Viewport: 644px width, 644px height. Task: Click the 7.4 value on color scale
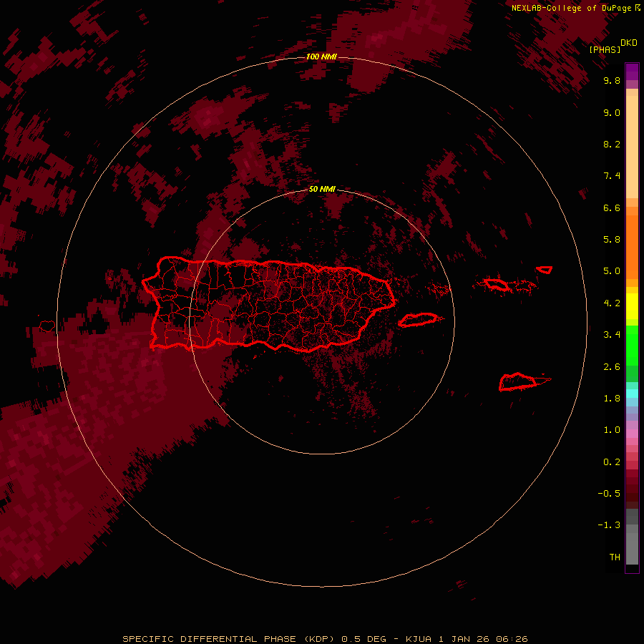coord(612,176)
